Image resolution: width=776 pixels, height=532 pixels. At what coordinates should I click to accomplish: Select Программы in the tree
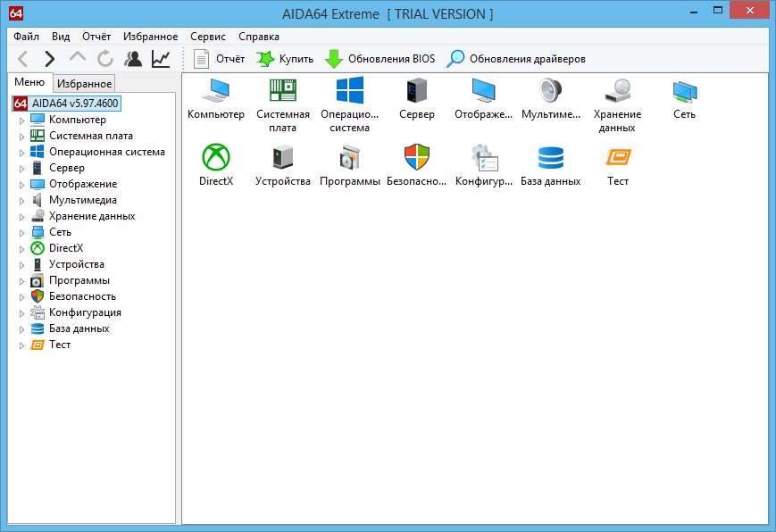[x=79, y=280]
